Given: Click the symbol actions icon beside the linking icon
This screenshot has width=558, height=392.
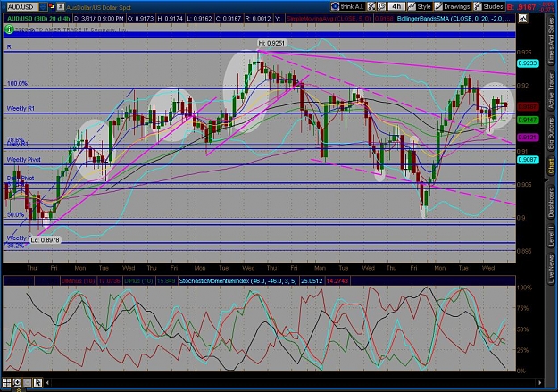Looking at the screenshot, I should (61, 7).
